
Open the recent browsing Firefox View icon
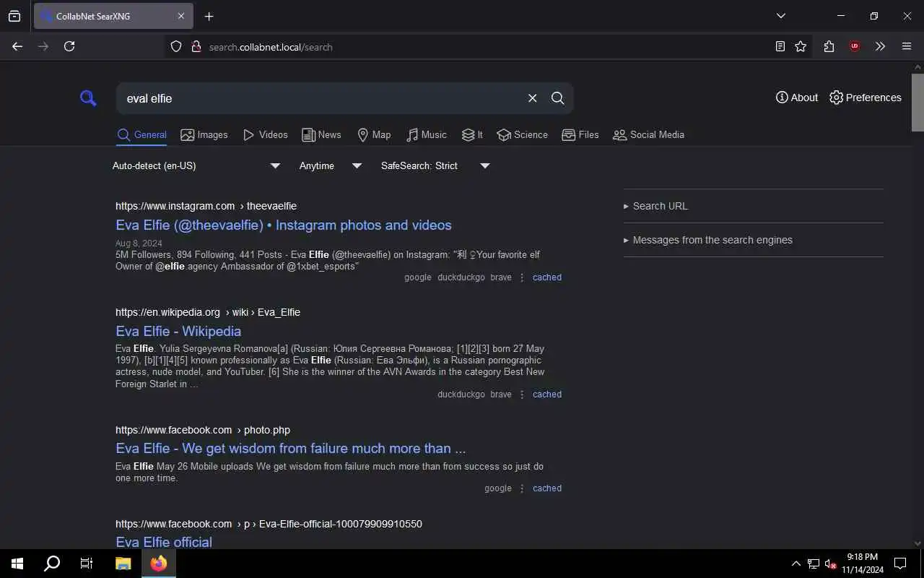pos(14,16)
